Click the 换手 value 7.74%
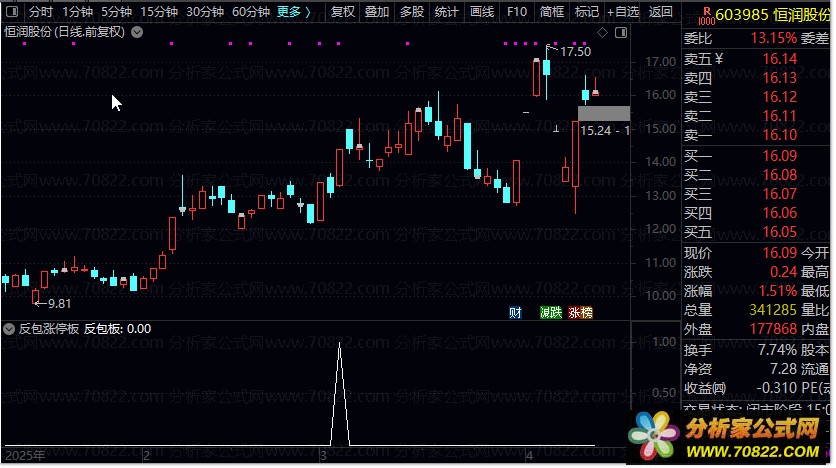 coord(778,350)
